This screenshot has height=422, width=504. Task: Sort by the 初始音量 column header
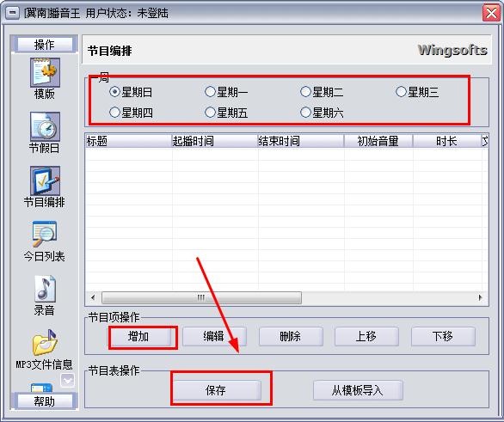pos(378,141)
